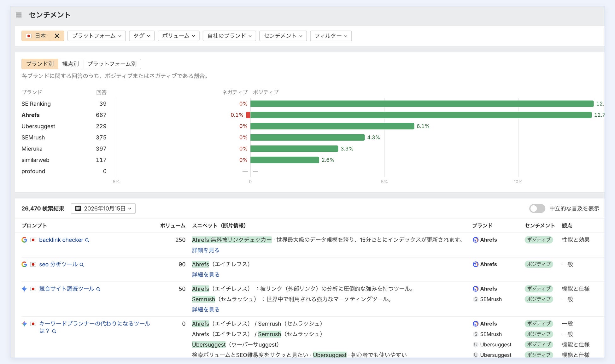Screen dimensions: 615x364
Task: Click 詳細を見る under the Semrush snippet
Action: (x=206, y=310)
